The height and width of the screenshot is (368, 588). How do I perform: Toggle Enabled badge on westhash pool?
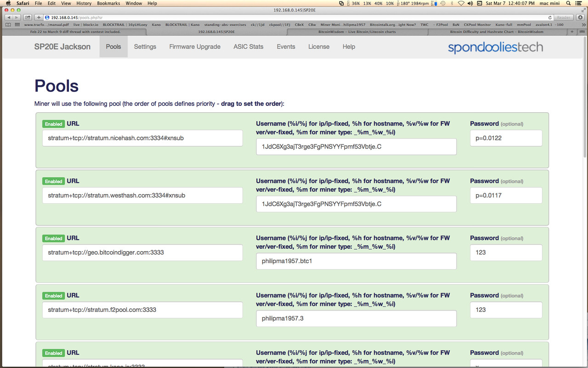53,181
